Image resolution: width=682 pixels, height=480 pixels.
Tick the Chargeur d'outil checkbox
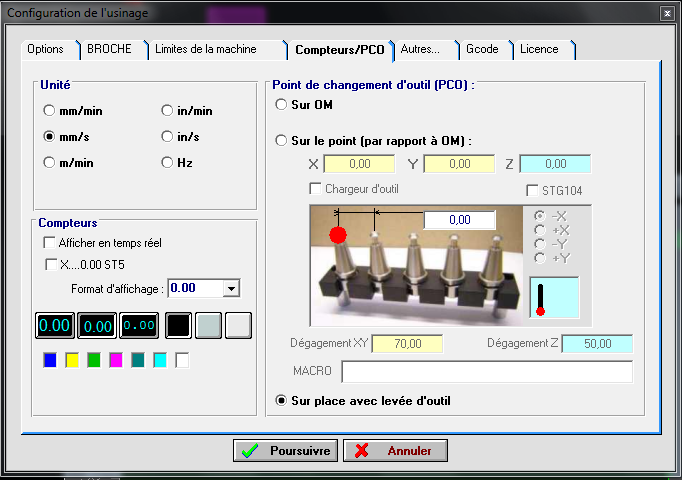point(316,188)
